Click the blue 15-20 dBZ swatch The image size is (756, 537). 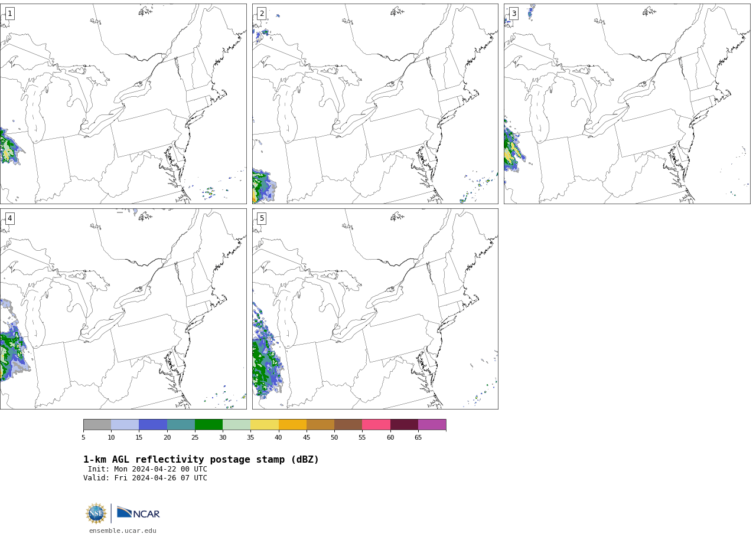coord(153,425)
